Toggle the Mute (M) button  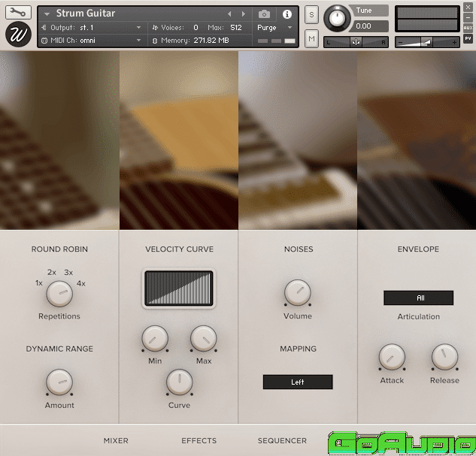311,38
